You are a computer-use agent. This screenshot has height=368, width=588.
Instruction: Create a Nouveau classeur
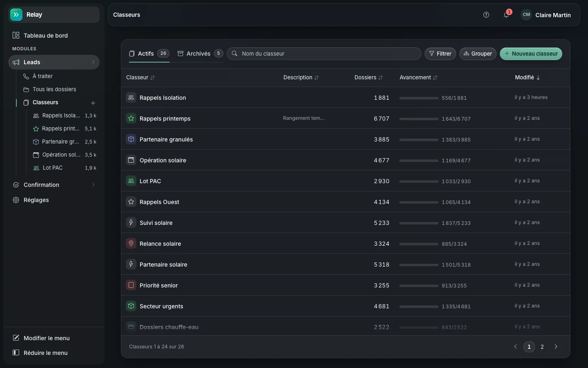(x=531, y=54)
